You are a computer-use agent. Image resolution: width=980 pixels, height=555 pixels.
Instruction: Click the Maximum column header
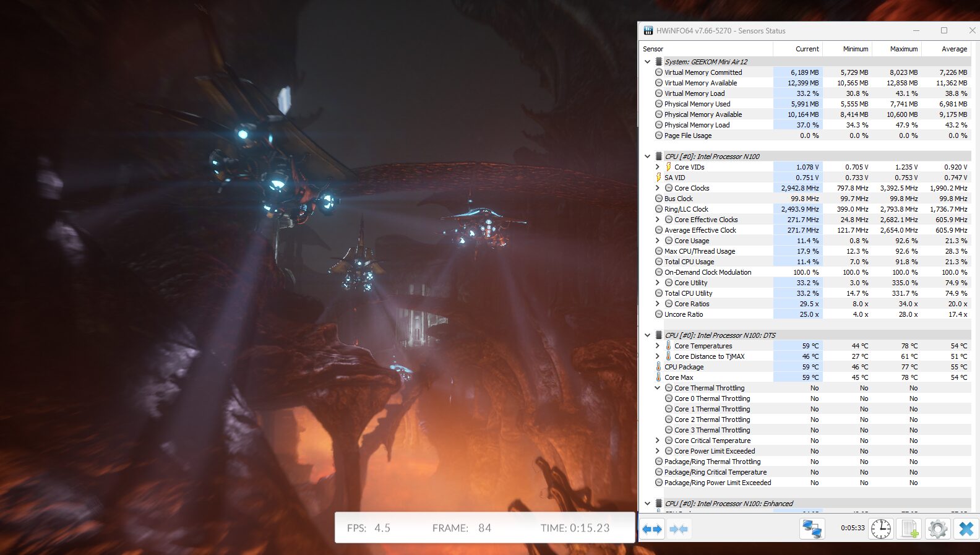pyautogui.click(x=896, y=49)
